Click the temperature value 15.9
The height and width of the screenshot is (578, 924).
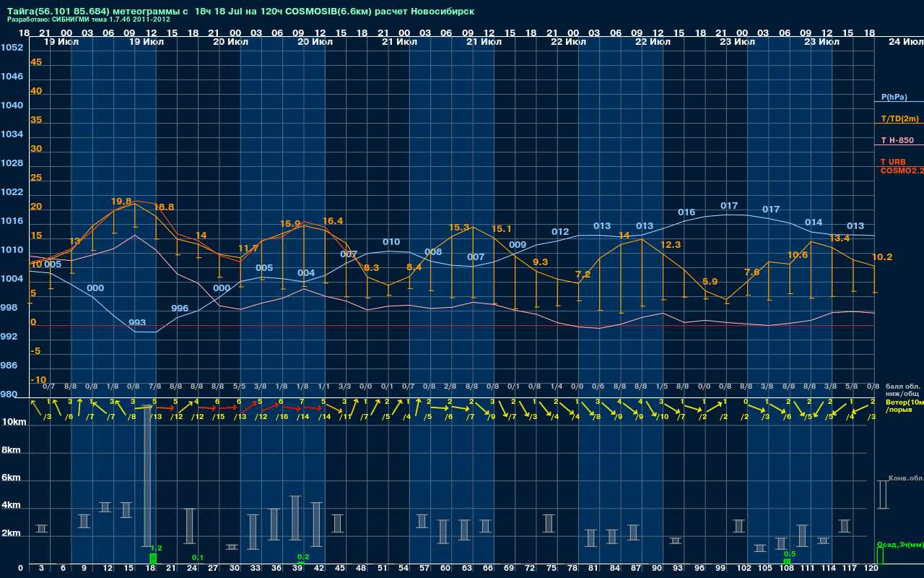click(289, 224)
